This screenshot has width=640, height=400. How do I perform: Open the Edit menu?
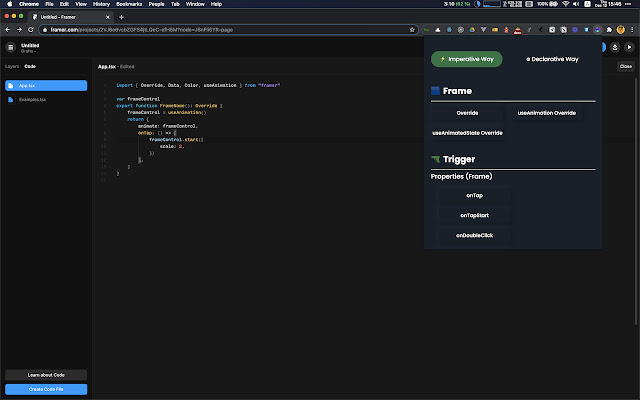pyautogui.click(x=64, y=4)
